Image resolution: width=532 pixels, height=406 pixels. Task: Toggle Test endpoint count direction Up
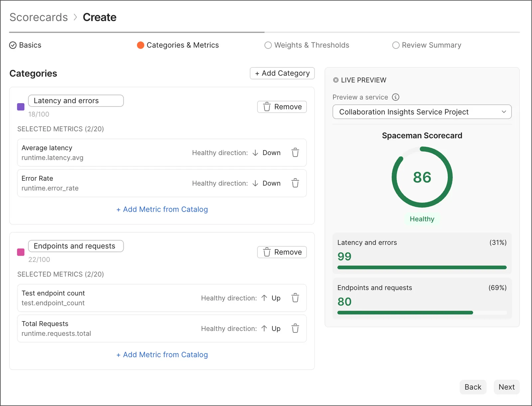[271, 298]
